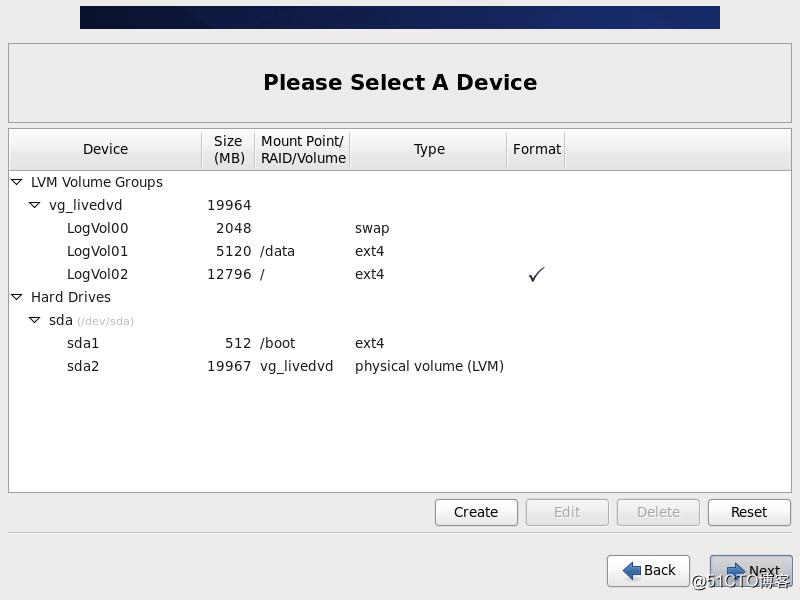800x600 pixels.
Task: Click the Device column header
Action: click(105, 149)
